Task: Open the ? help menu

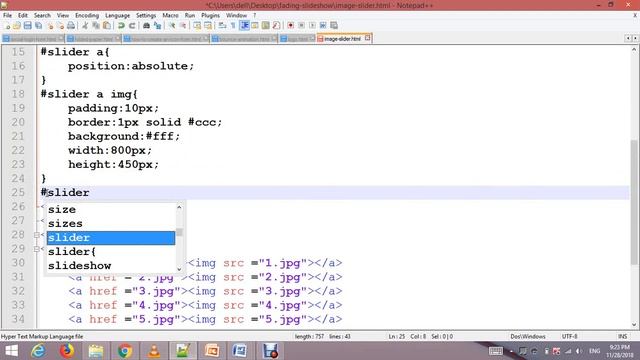Action: coord(254,16)
